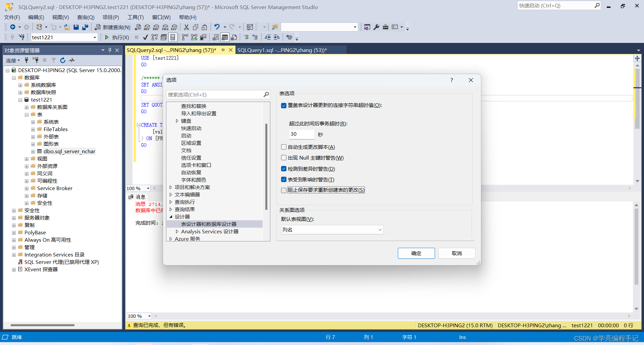Collapse the test1221 database node
Image resolution: width=644 pixels, height=345 pixels.
coord(20,100)
